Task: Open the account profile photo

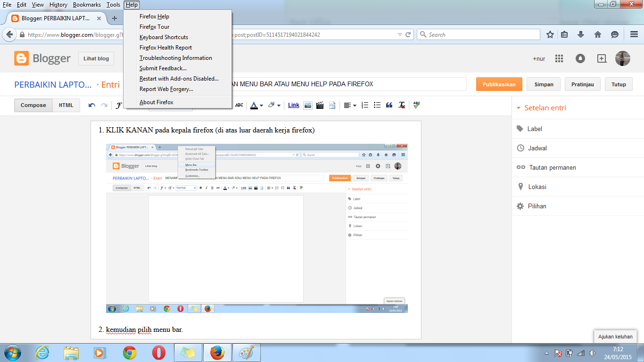Action: point(623,58)
